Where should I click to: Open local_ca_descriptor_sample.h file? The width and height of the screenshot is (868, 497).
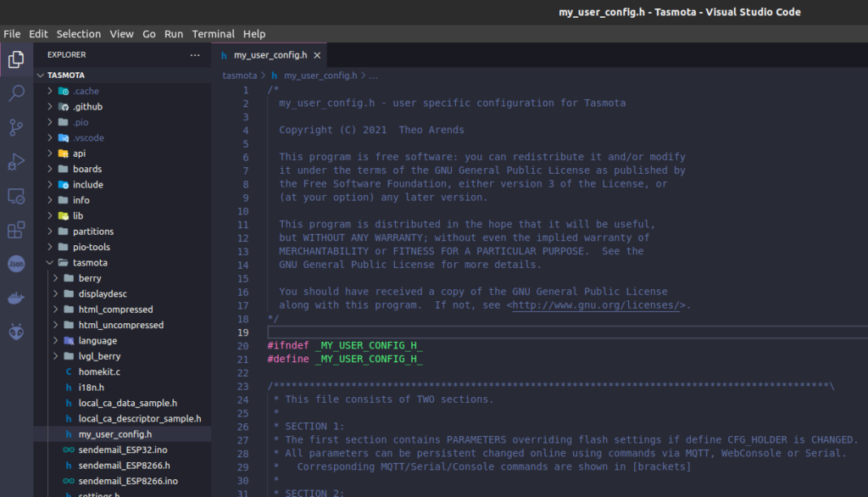pyautogui.click(x=122, y=419)
